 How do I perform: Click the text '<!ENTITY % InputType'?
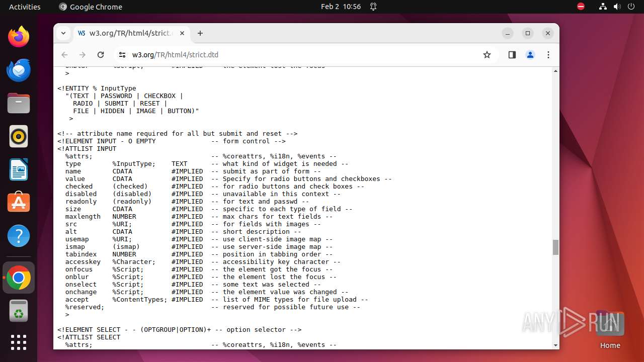pos(97,88)
